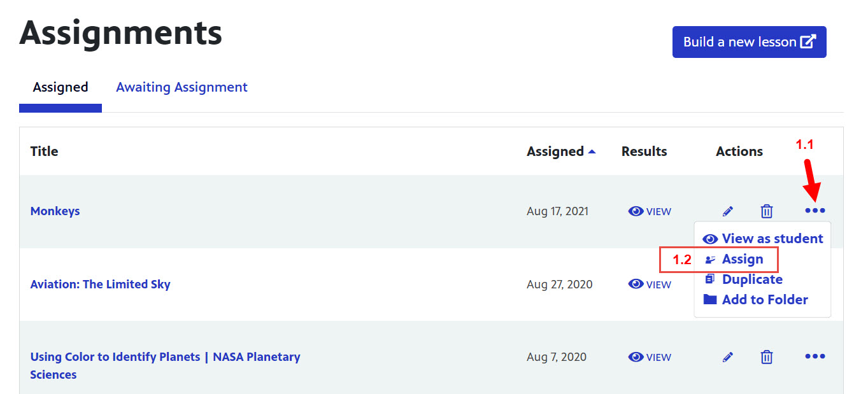Screen dimensions: 868x394
Task: Click the trash icon for Monkeys
Action: 767,211
